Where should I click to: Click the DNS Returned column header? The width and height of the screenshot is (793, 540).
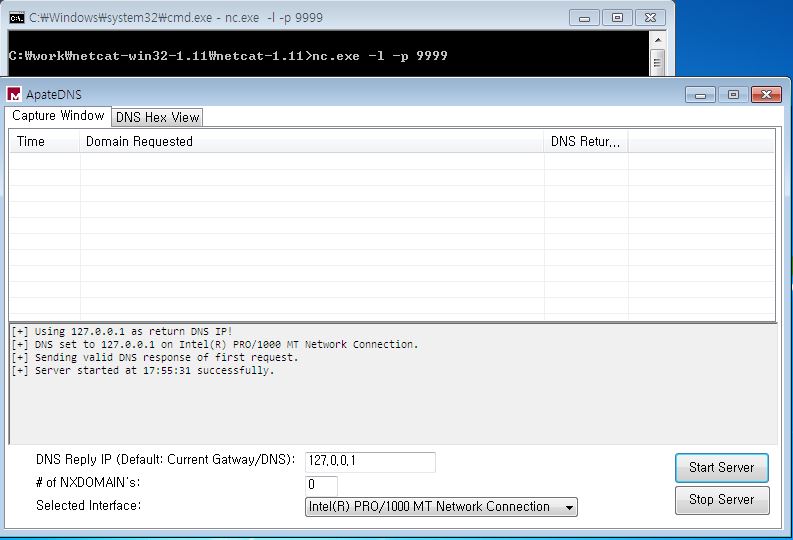586,142
